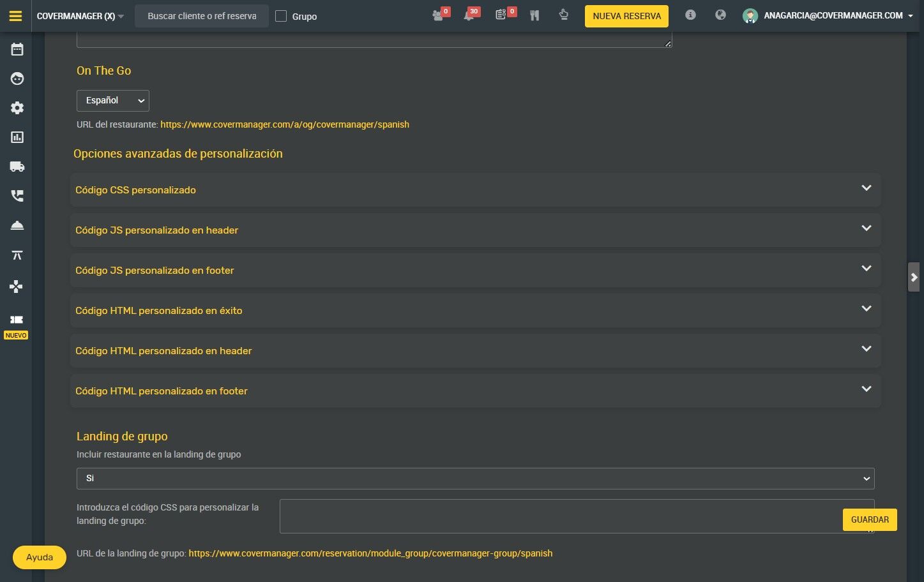Viewport: 924px width, 582px height.
Task: Open the settings gear in sidebar
Action: (17, 108)
